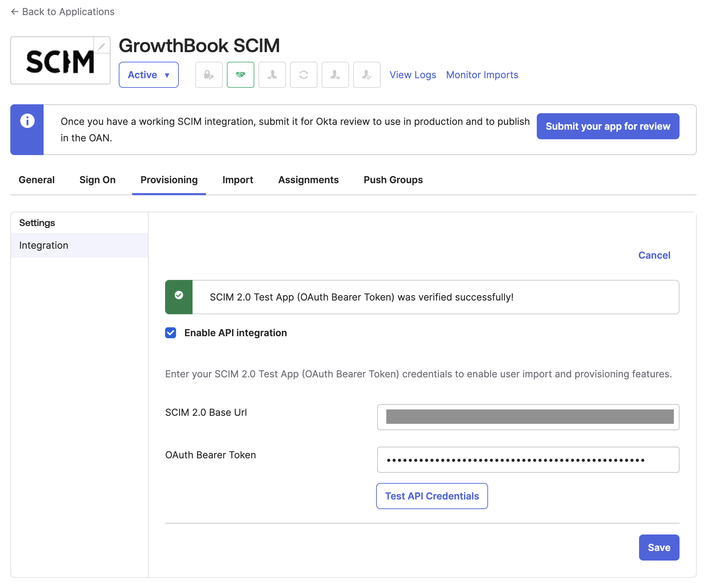The width and height of the screenshot is (707, 588).
Task: Click the blue info icon
Action: 27,121
